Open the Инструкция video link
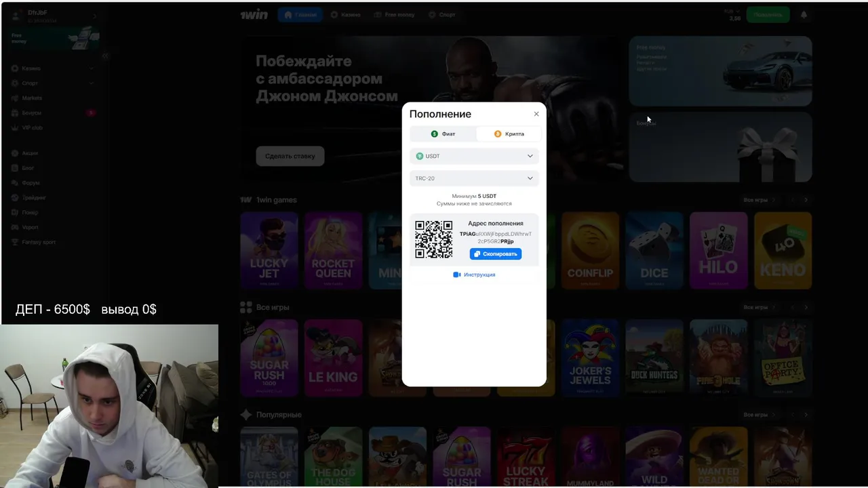Screen dimensions: 868x488 click(x=474, y=274)
